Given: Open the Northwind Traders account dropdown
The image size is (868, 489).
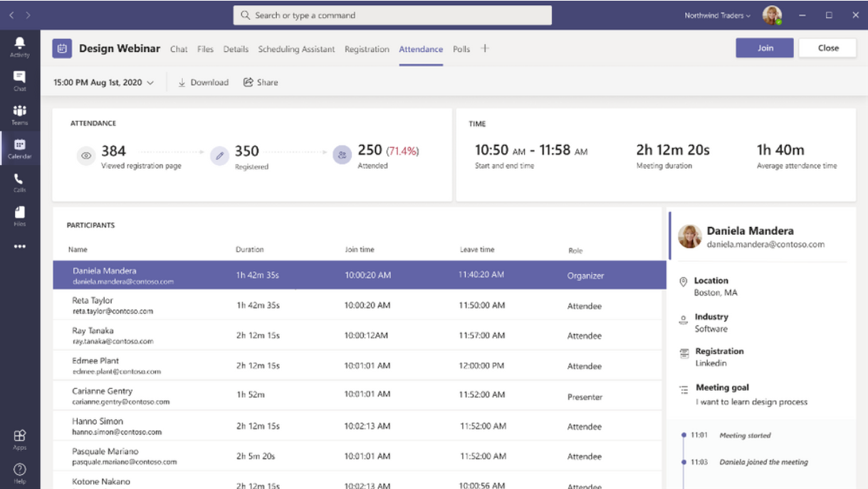Looking at the screenshot, I should (x=717, y=15).
